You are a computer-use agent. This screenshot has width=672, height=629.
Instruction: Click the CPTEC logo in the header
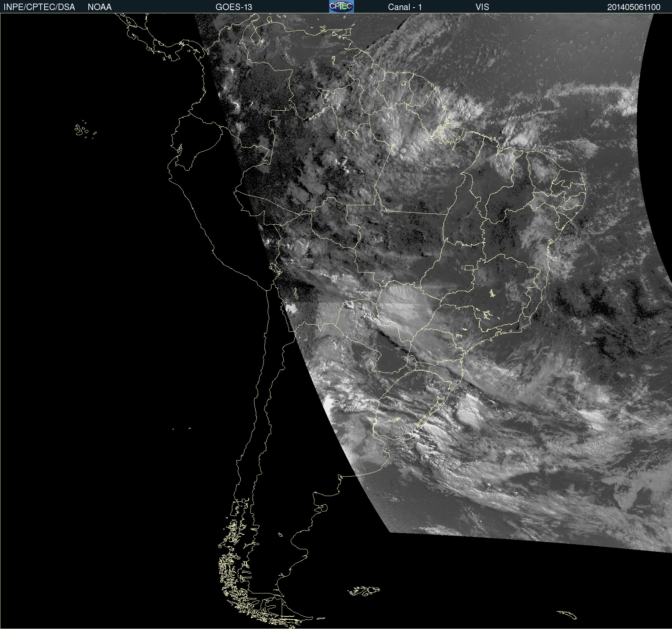pyautogui.click(x=341, y=6)
